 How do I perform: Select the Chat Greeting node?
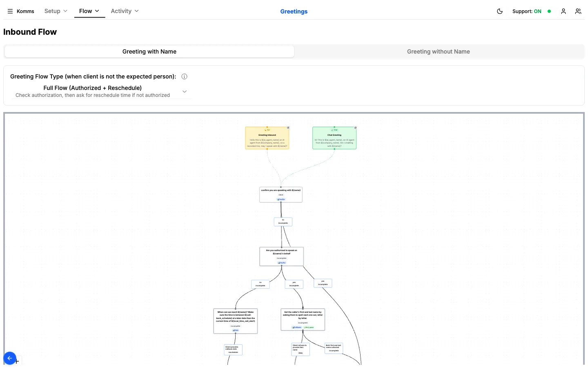tap(334, 138)
